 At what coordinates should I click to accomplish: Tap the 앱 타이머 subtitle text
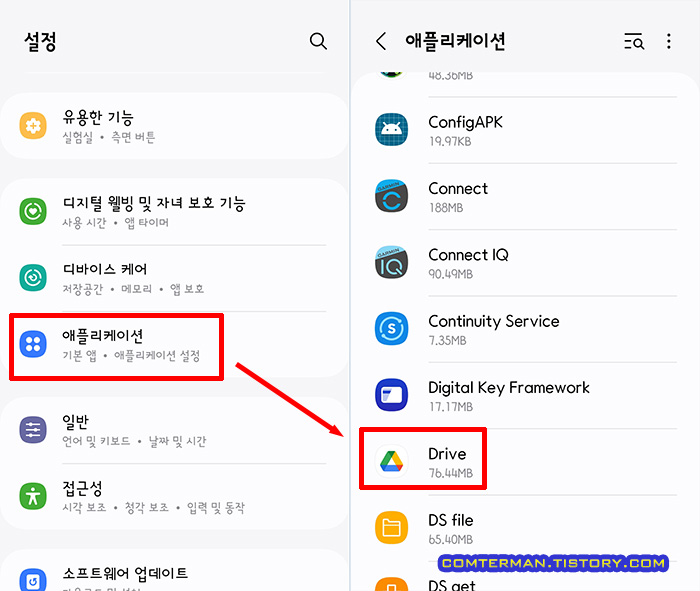coord(146,222)
